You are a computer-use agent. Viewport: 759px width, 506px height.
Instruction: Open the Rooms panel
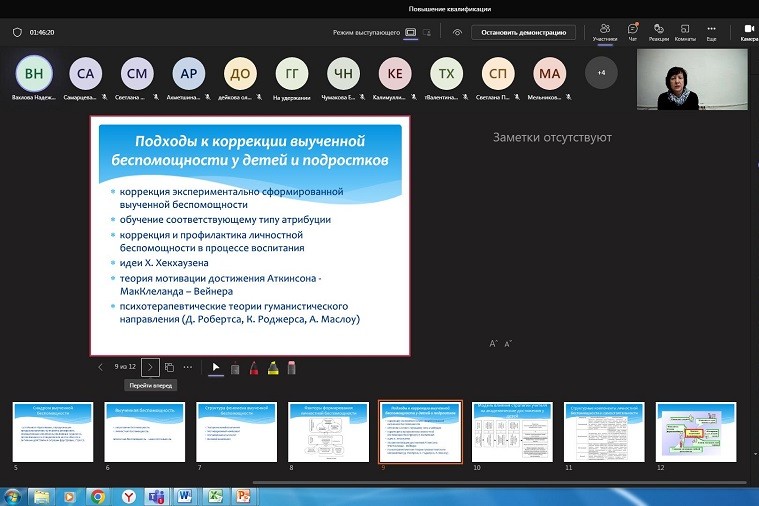pos(685,32)
